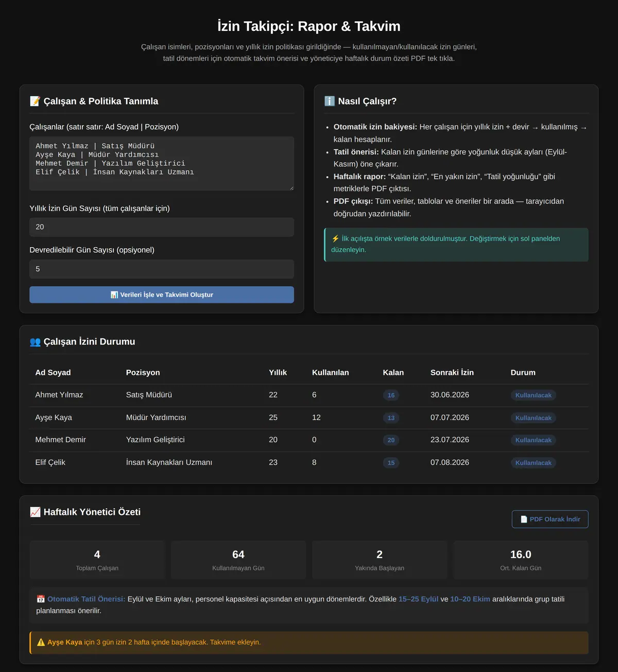This screenshot has width=618, height=672.
Task: Click the highlighted 15–25 Eylül date range
Action: tap(419, 599)
